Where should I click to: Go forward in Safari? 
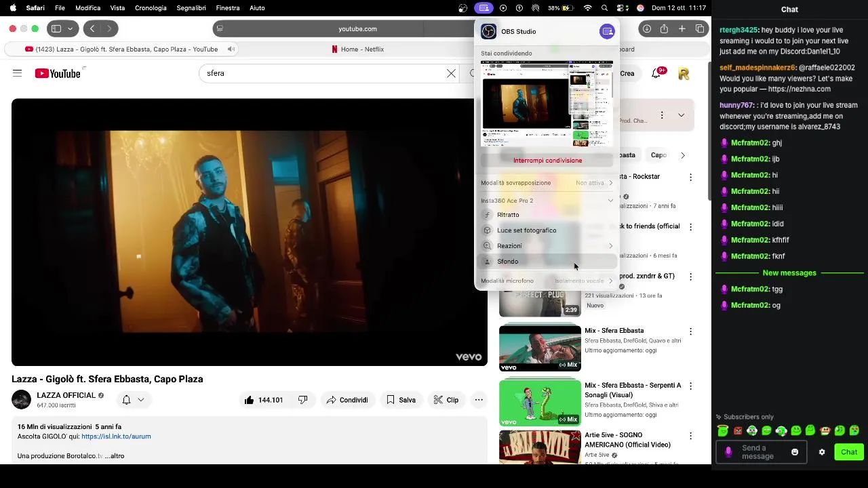[x=108, y=28]
